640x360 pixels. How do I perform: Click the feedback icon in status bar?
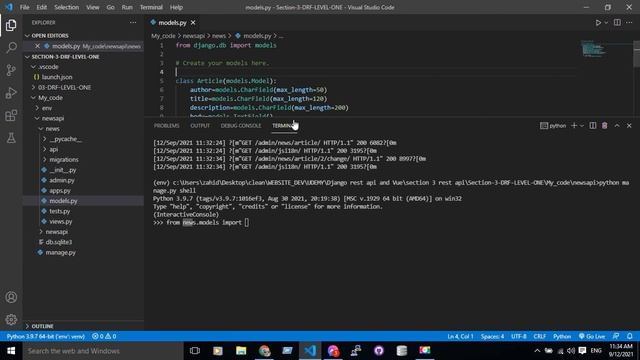pyautogui.click(x=616, y=336)
